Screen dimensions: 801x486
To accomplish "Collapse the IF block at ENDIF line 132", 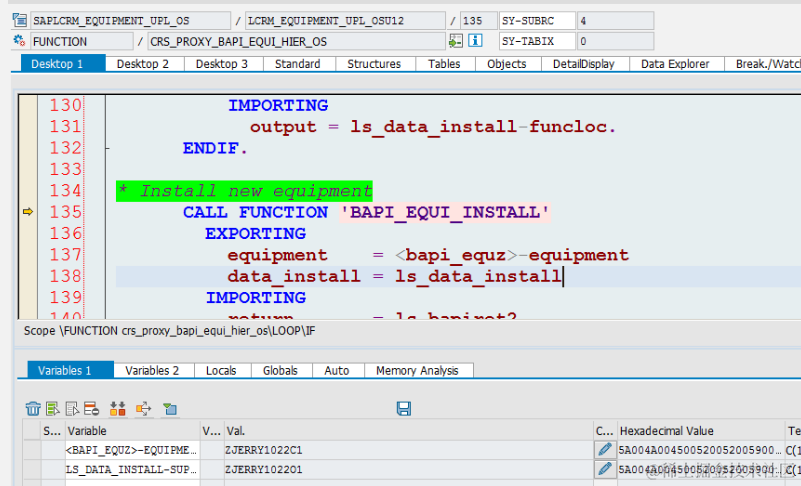I will click(x=107, y=148).
